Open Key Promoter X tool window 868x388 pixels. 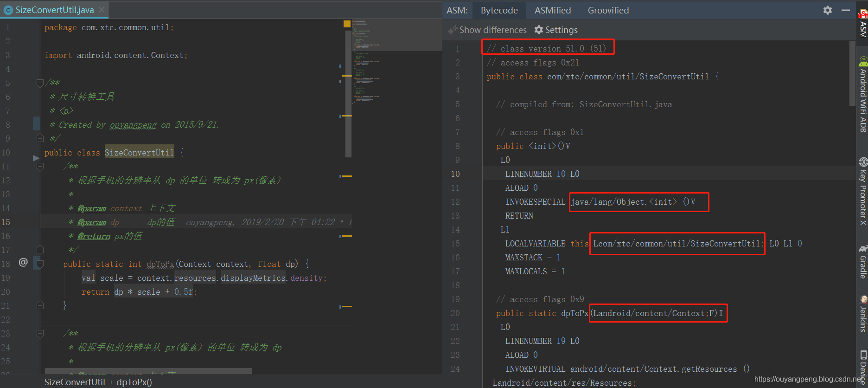[x=863, y=191]
